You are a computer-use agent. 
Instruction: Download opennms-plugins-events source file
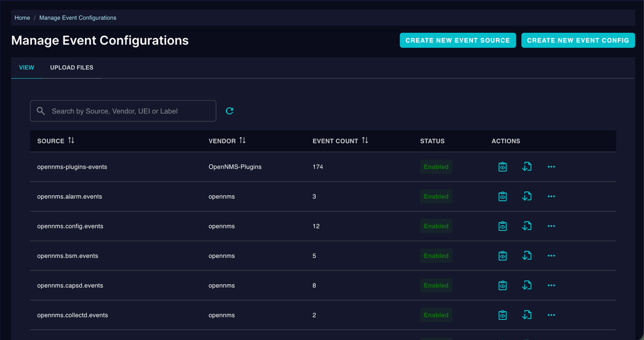[527, 167]
